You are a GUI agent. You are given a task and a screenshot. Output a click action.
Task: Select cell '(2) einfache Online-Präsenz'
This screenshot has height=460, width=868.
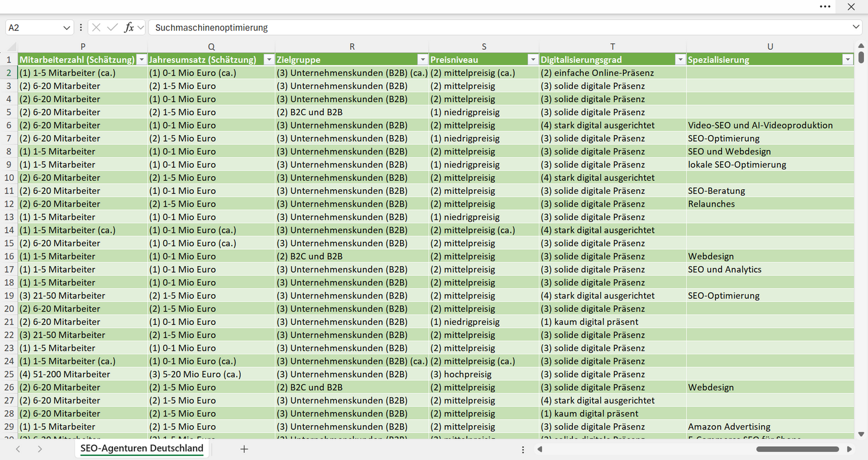pos(613,73)
